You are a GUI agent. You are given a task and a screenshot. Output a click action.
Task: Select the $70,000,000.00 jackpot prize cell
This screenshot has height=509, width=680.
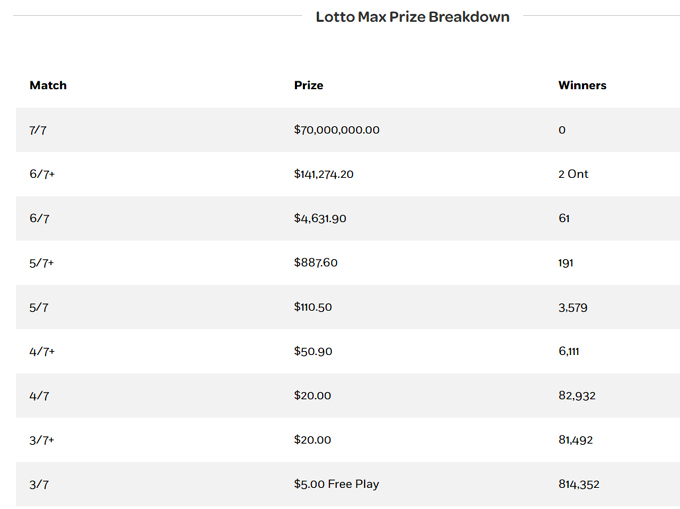point(337,130)
